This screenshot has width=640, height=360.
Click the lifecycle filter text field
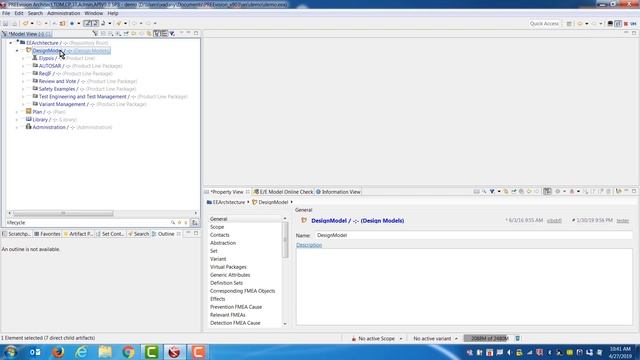tap(88, 223)
